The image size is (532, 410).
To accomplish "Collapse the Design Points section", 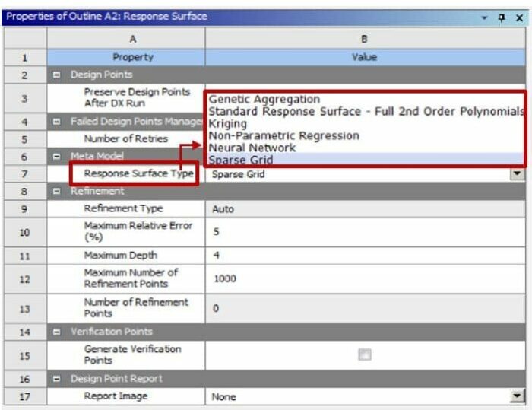I will coord(56,75).
